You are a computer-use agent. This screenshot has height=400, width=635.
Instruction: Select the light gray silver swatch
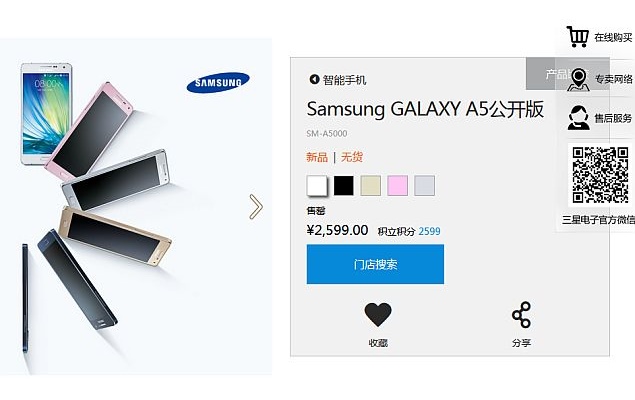(x=425, y=185)
